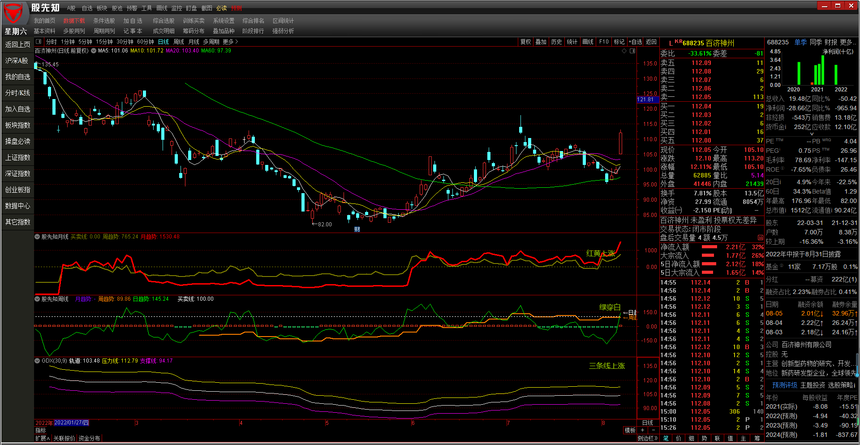860x445 pixels.
Task: Open 沪深A股 from the sidebar
Action: click(x=18, y=60)
